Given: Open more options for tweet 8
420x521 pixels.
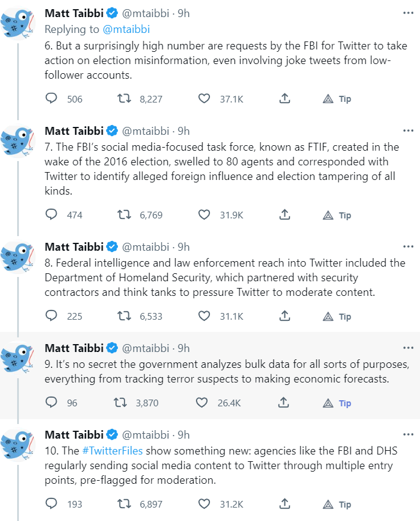Looking at the screenshot, I should pyautogui.click(x=408, y=246).
